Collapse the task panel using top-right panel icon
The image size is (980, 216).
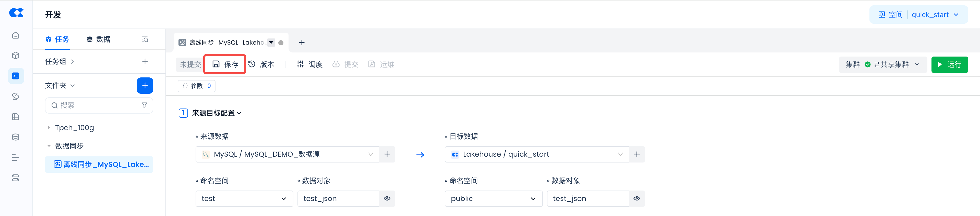145,39
